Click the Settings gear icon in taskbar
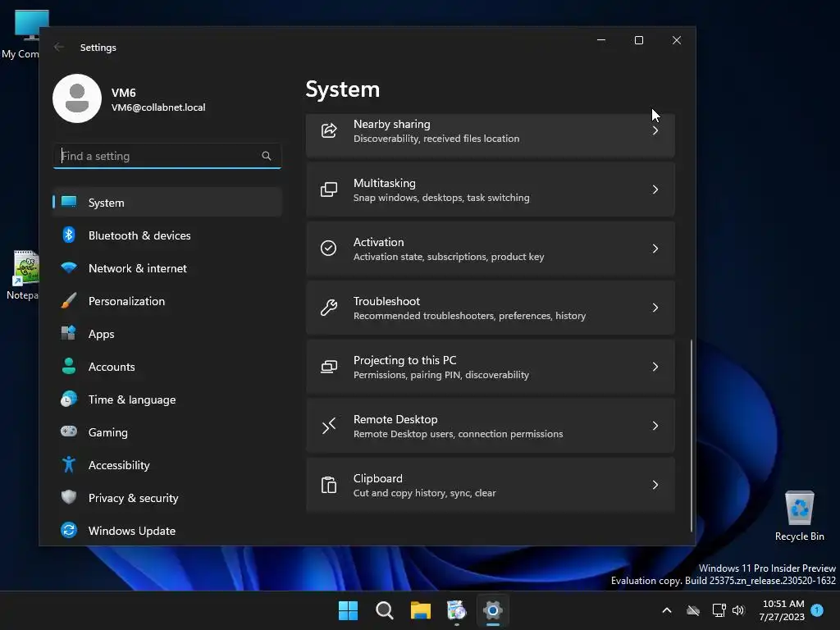Viewport: 840px width, 630px height. click(x=492, y=610)
